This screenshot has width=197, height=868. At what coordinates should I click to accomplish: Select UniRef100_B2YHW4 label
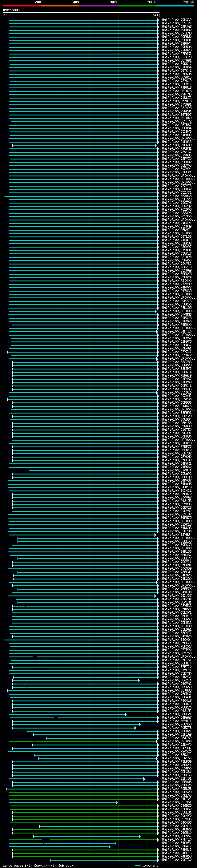[177, 535]
